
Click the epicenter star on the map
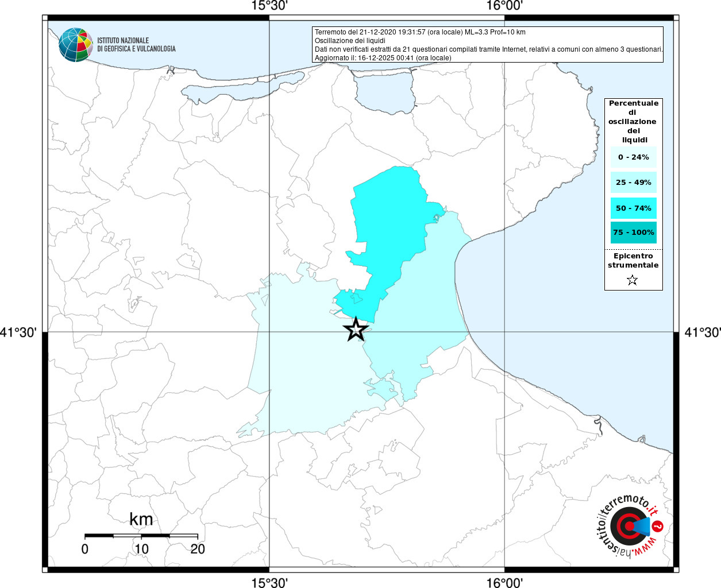point(356,330)
